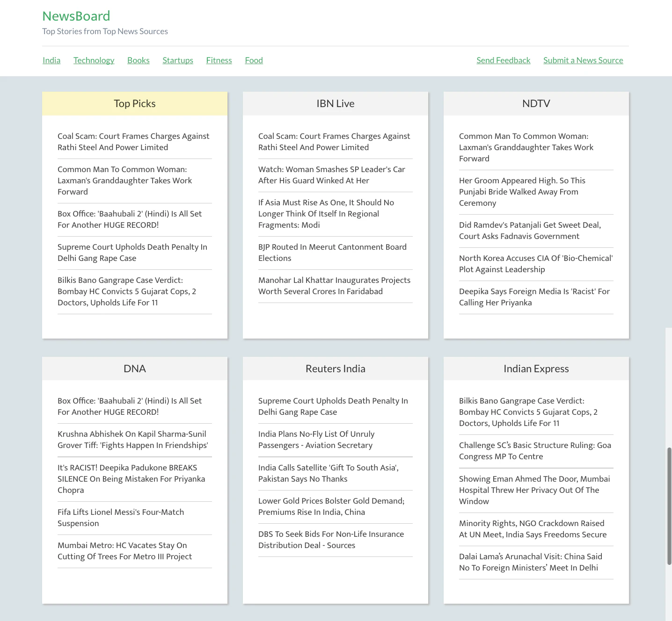Read Indian Express Dalai Lama Arunachal story
Screen dimensions: 672x621
[x=531, y=562]
